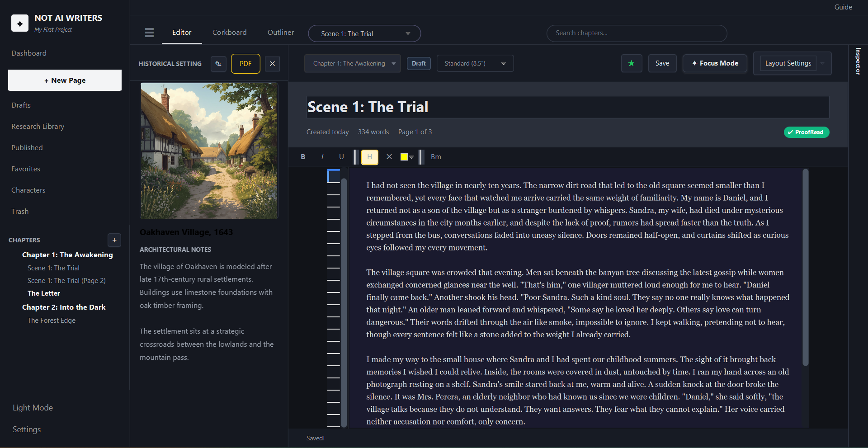868x448 pixels.
Task: Open Favorites in the sidebar
Action: tap(26, 169)
